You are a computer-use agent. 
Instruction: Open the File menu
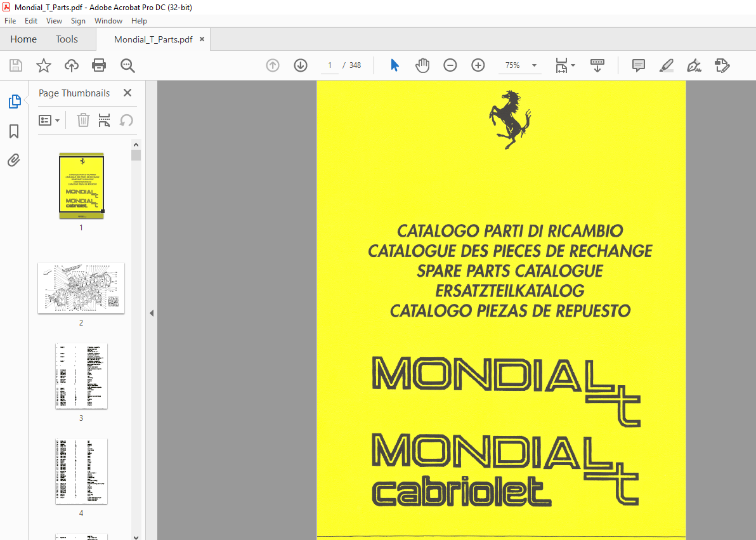(x=10, y=21)
